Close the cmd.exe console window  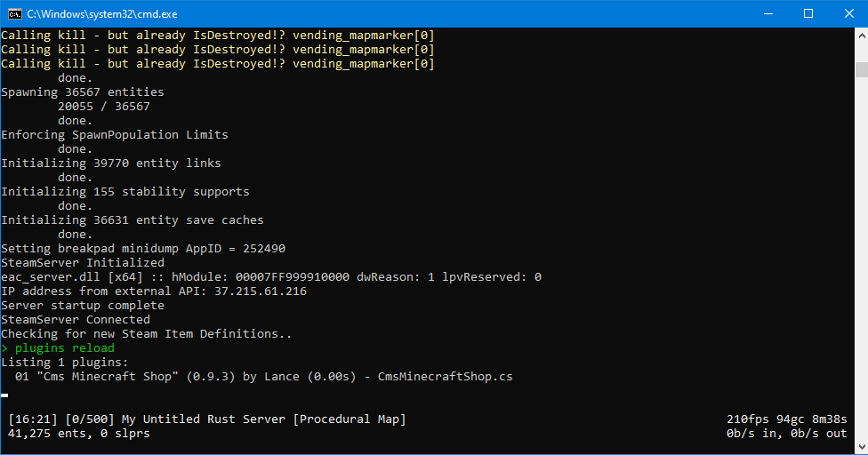(847, 13)
